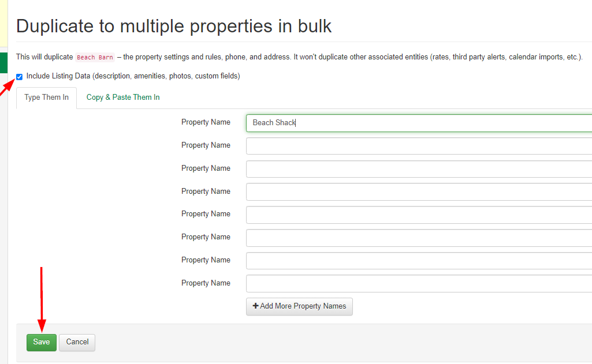This screenshot has height=364, width=592.
Task: Click the Beach Barn property label
Action: coord(94,57)
